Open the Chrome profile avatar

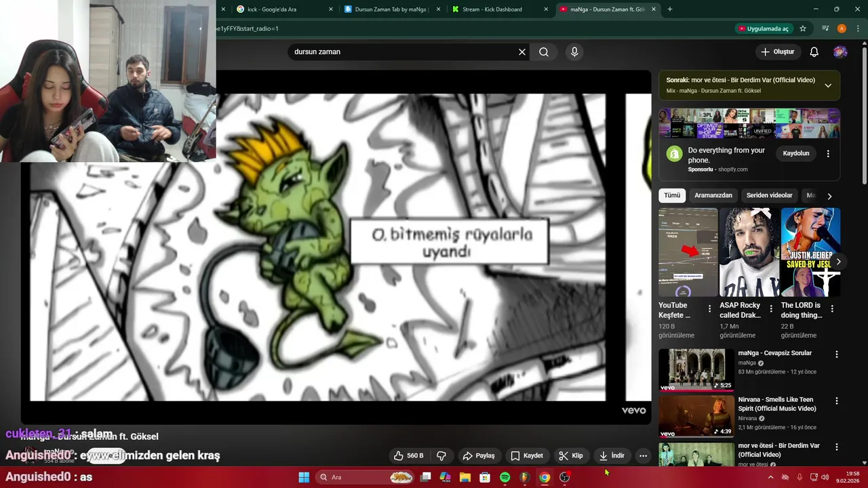[842, 28]
